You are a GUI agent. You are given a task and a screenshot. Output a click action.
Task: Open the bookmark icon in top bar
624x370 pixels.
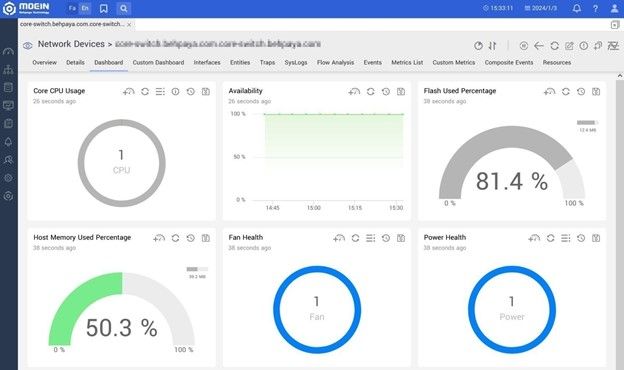[104, 8]
